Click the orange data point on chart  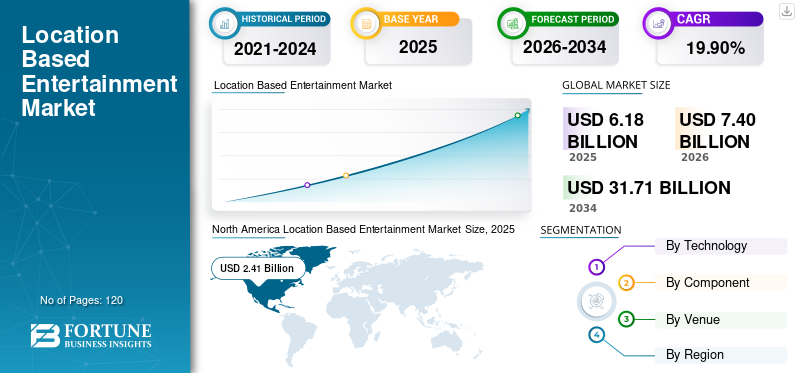pos(346,175)
